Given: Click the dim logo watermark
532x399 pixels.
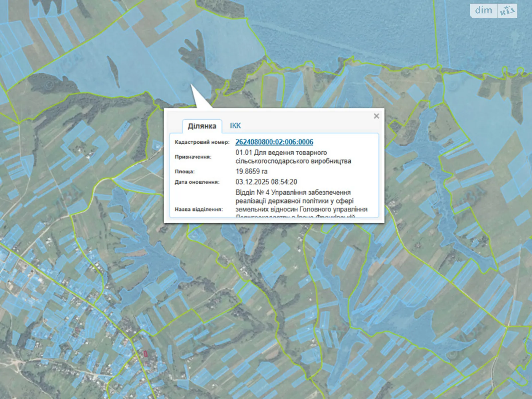Looking at the screenshot, I should pos(483,11).
